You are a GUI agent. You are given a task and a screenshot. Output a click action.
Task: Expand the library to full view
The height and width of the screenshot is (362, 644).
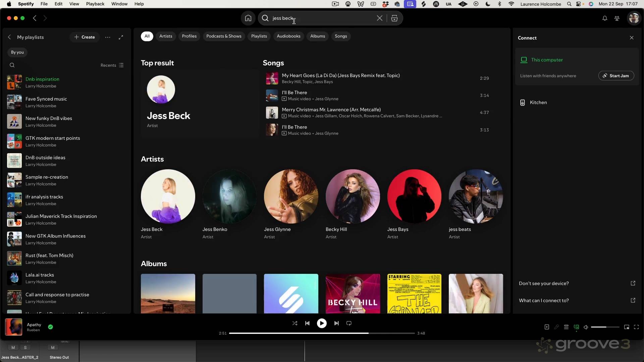(121, 37)
